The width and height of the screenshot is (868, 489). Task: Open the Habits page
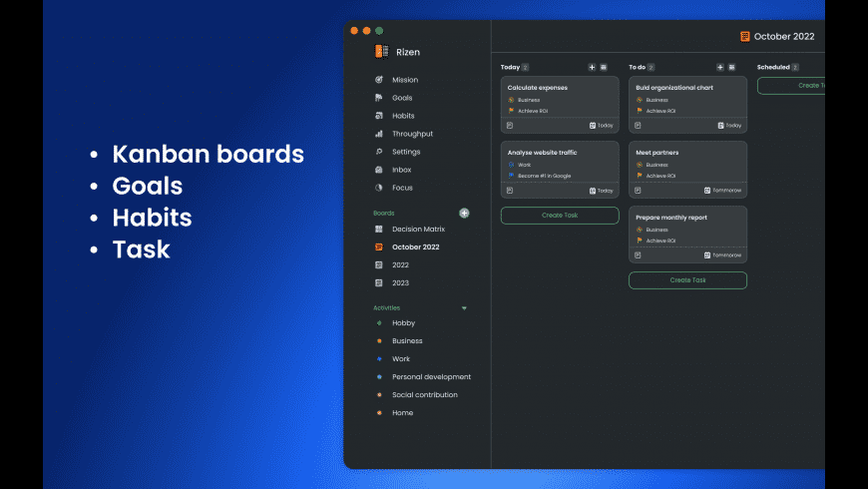(403, 116)
